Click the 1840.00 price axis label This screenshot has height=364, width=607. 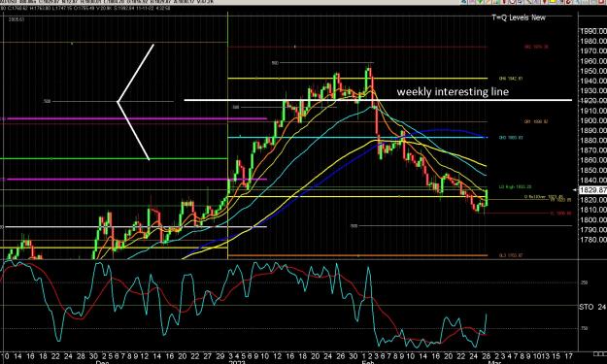[593, 180]
